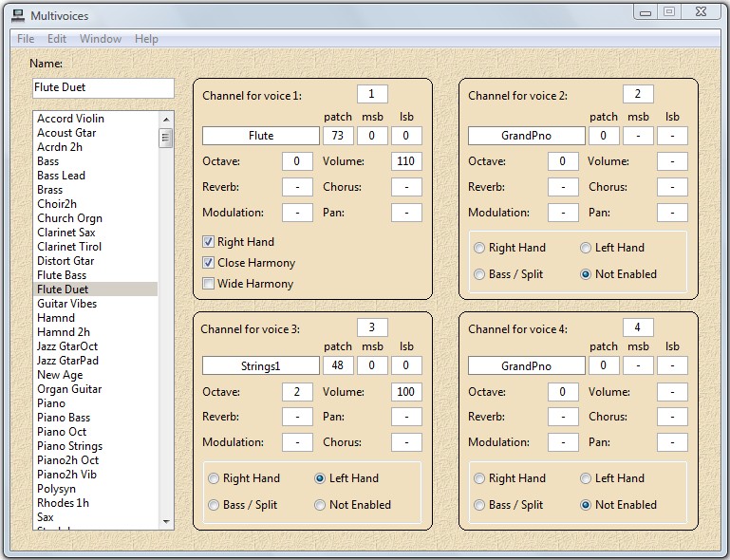The image size is (730, 560).
Task: Click the Multivoices app icon in title bar
Action: pyautogui.click(x=17, y=15)
